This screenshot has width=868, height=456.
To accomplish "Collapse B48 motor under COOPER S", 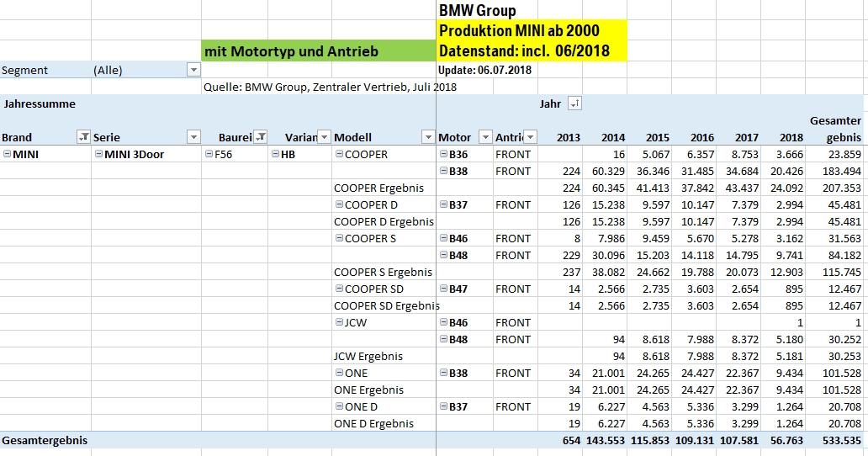I will click(443, 255).
